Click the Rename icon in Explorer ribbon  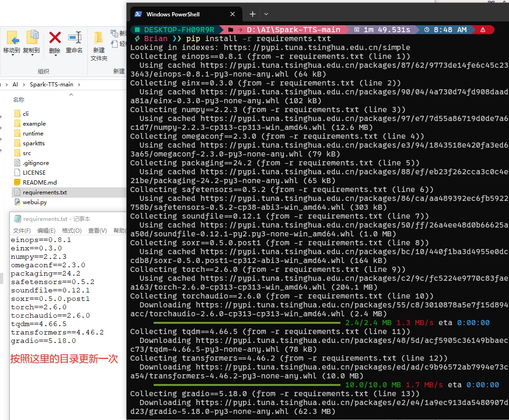pos(74,38)
